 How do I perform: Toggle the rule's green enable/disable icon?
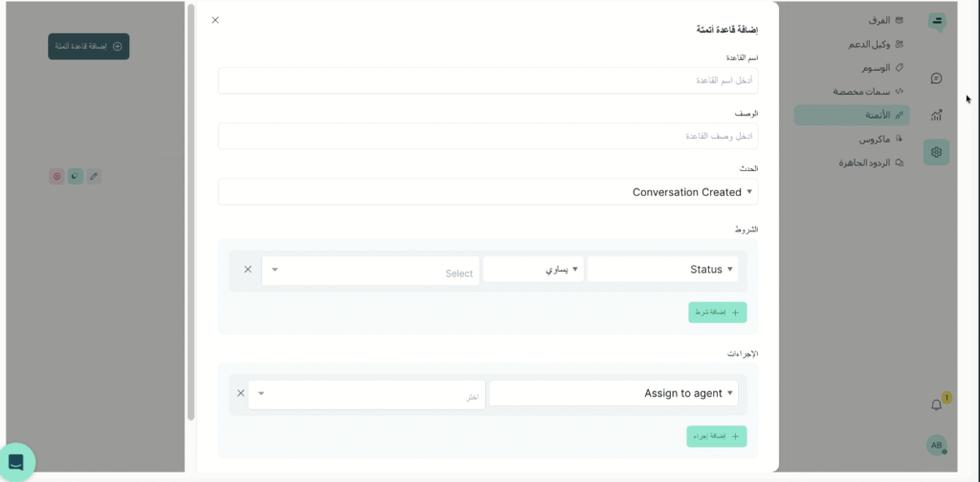point(76,176)
